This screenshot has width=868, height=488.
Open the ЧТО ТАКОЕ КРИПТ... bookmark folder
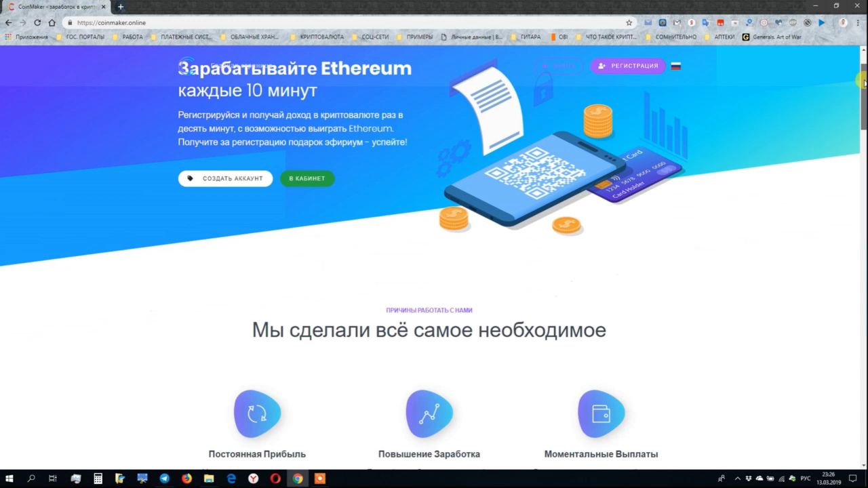[606, 37]
